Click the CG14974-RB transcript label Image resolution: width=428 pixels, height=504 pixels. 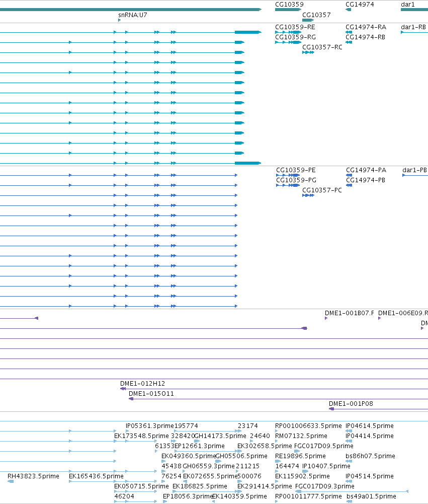366,37
